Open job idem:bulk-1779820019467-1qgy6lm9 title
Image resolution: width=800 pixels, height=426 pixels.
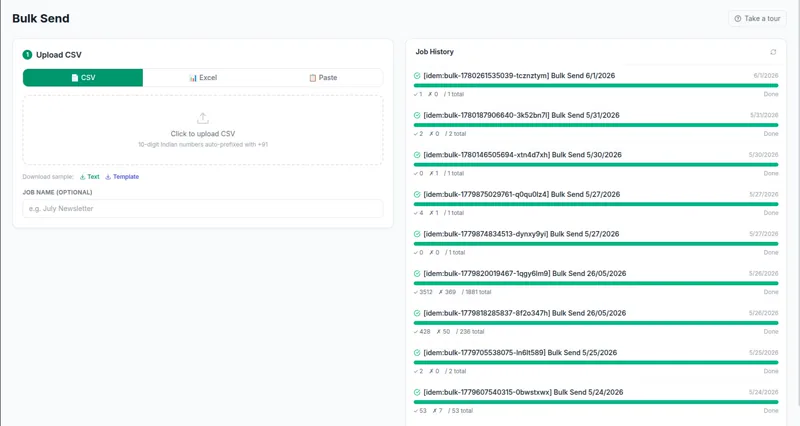click(524, 273)
